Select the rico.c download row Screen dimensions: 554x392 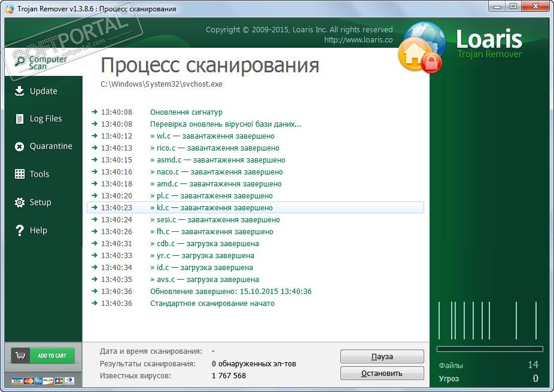(x=255, y=148)
